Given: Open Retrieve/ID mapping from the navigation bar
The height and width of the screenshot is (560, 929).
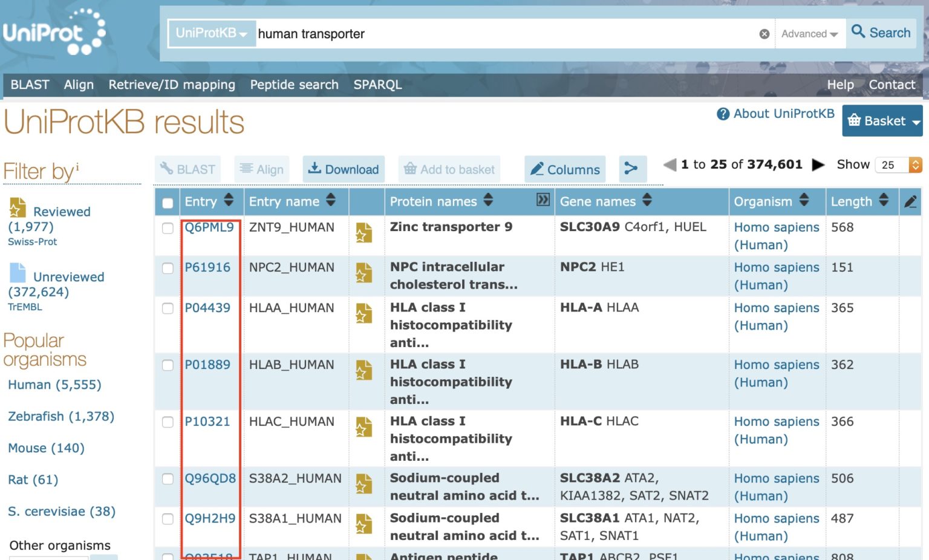Looking at the screenshot, I should (x=172, y=85).
